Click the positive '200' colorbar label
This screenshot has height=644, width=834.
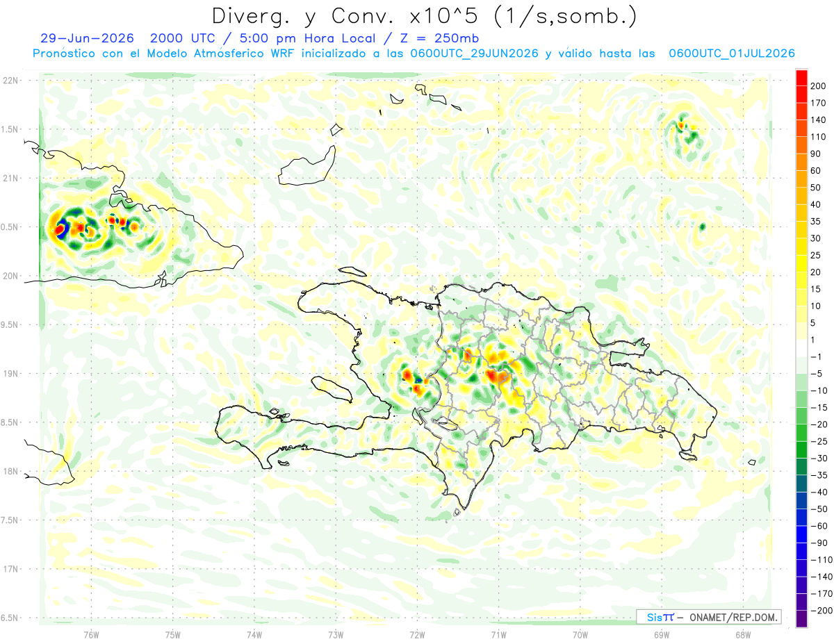pyautogui.click(x=817, y=86)
